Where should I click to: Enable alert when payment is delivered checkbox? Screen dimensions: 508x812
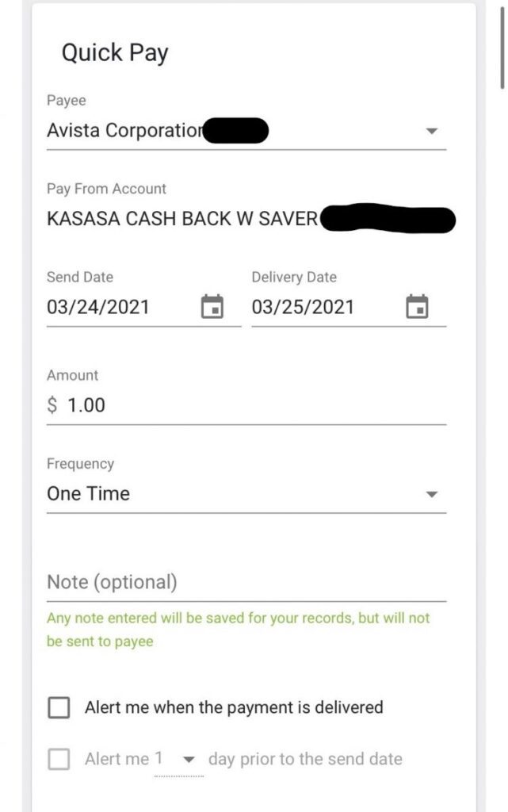[x=59, y=707]
